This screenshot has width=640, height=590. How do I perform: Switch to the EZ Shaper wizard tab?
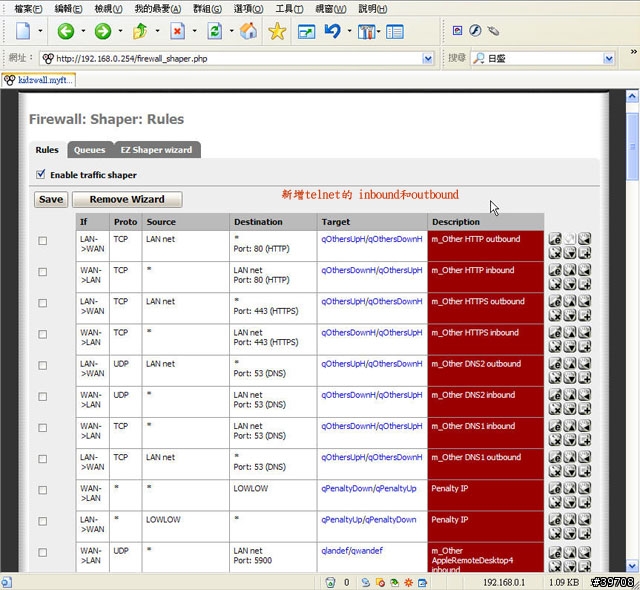pyautogui.click(x=157, y=150)
